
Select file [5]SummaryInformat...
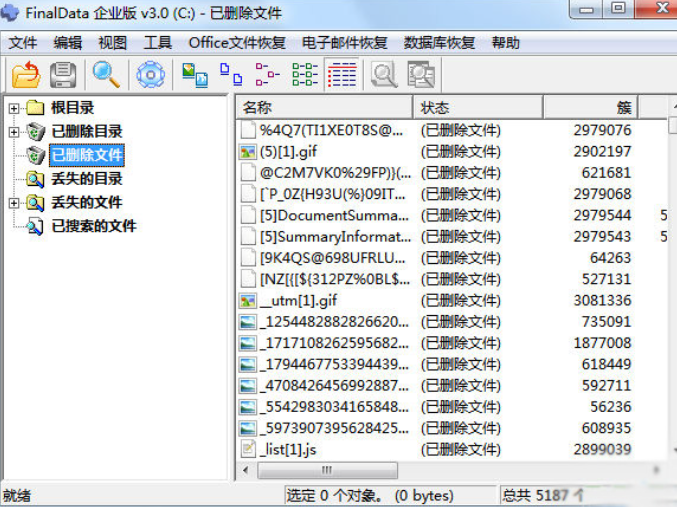point(335,237)
